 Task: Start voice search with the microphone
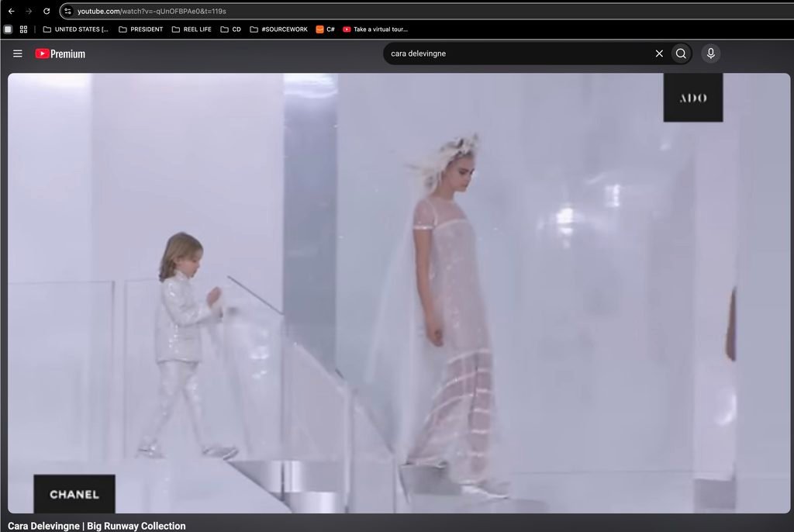pyautogui.click(x=710, y=54)
